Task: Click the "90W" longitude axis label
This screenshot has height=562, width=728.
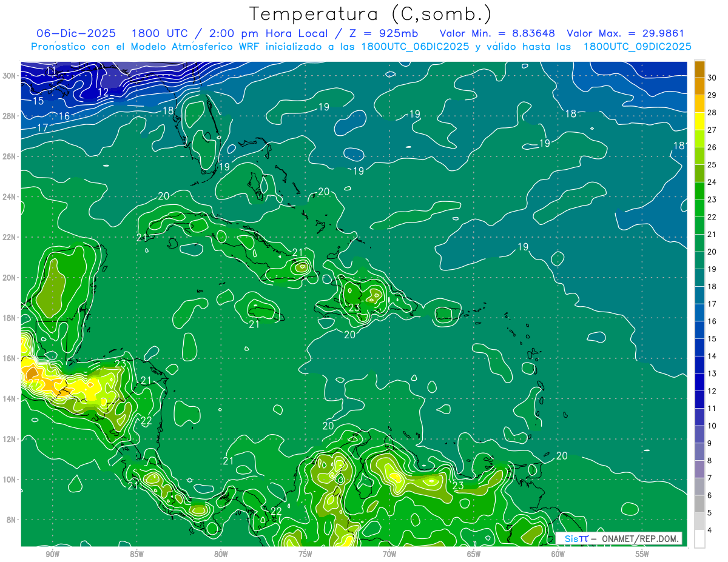Action: click(52, 554)
